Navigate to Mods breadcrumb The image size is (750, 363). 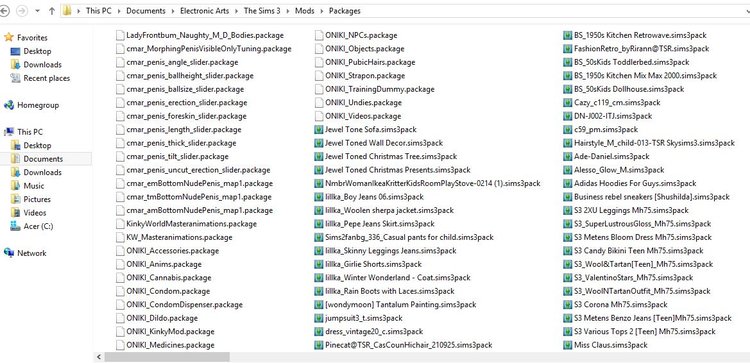click(x=305, y=11)
